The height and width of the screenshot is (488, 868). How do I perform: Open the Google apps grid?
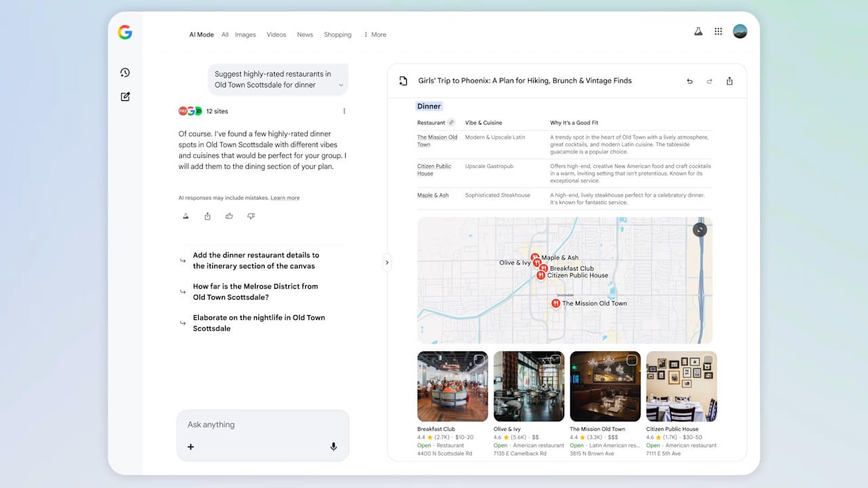[x=718, y=32]
